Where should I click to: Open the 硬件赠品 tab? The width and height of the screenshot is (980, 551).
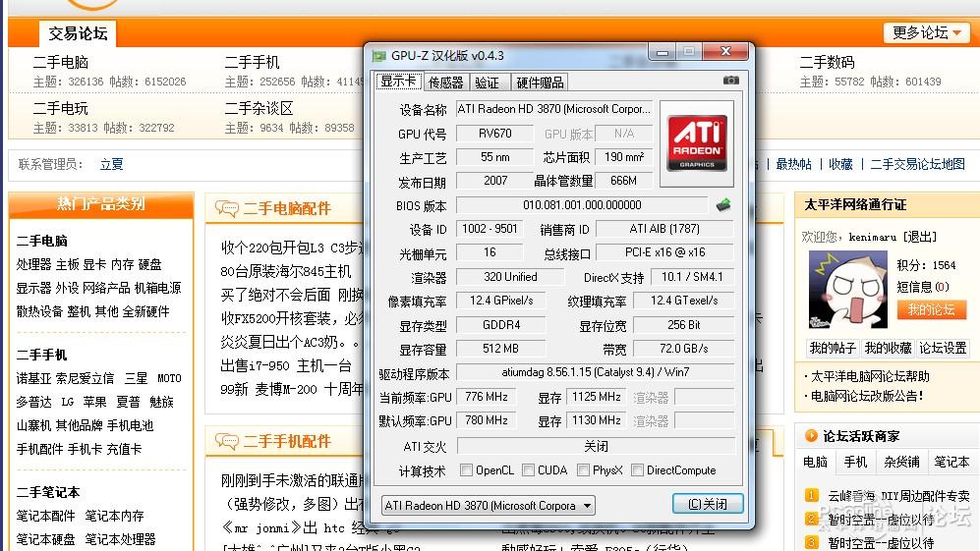pos(540,82)
